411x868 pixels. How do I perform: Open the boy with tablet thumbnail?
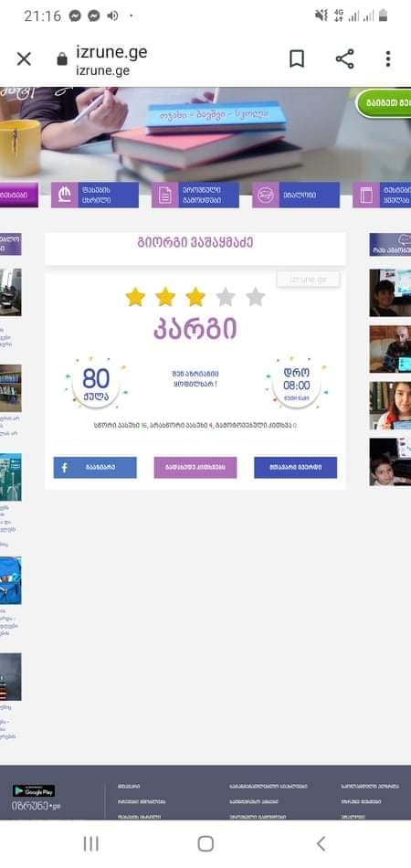click(390, 293)
